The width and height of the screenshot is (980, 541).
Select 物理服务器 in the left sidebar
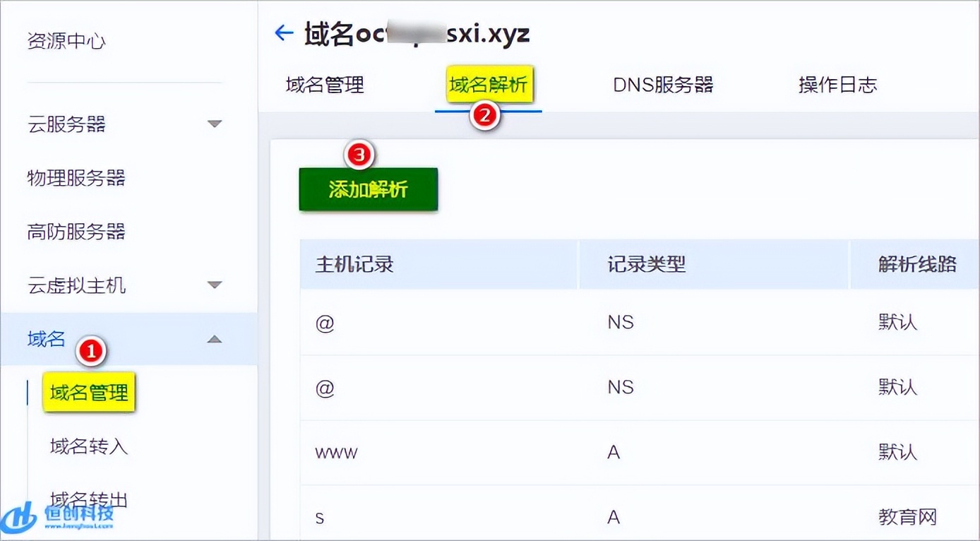78,179
